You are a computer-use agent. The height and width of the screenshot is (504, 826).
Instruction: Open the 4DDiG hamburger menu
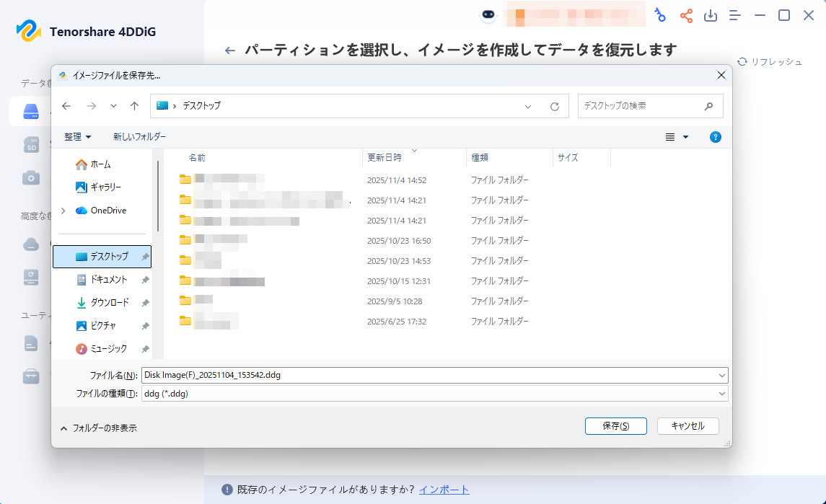[734, 14]
